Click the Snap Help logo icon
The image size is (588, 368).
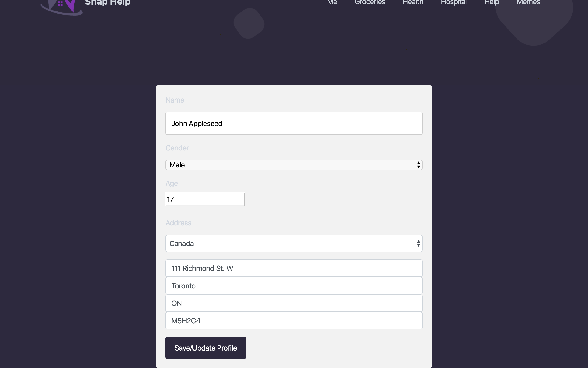click(x=62, y=7)
